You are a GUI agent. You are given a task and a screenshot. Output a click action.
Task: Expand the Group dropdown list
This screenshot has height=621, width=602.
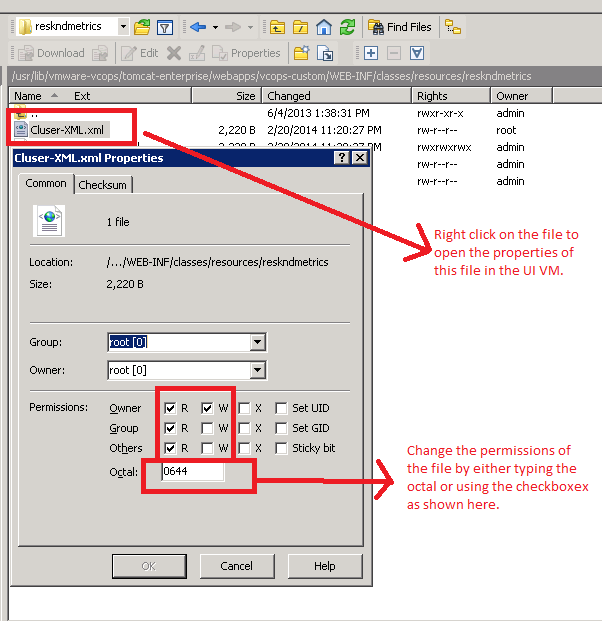258,343
